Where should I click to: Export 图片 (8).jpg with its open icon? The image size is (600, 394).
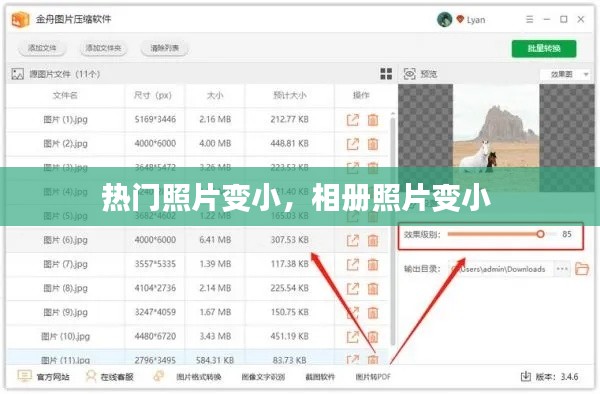point(352,288)
